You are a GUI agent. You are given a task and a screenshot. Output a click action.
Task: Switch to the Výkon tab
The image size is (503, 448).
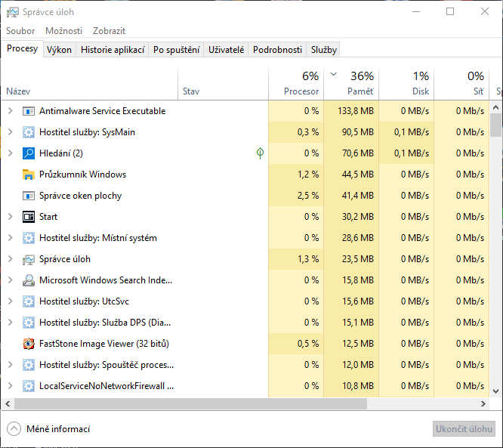coord(59,50)
